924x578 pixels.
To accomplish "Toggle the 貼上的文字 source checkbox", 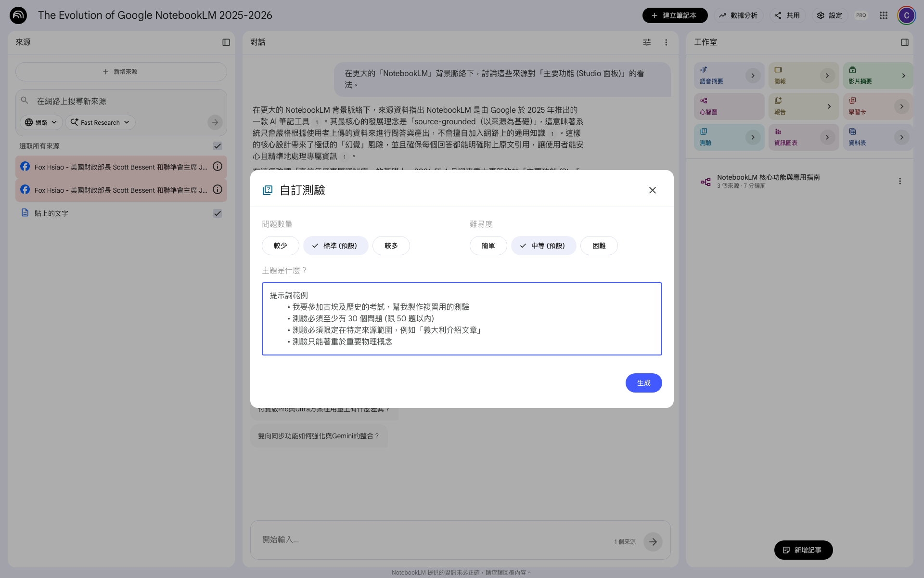I will (218, 213).
